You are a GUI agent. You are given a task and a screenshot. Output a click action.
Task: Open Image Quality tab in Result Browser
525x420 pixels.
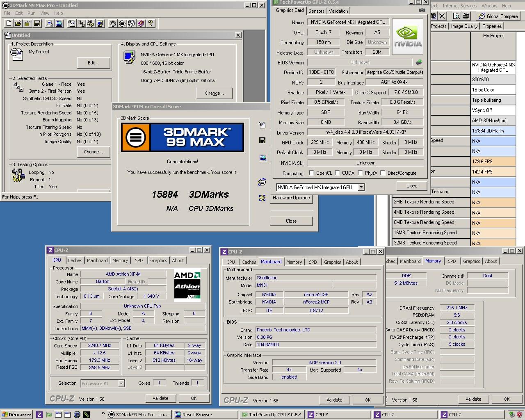[464, 26]
